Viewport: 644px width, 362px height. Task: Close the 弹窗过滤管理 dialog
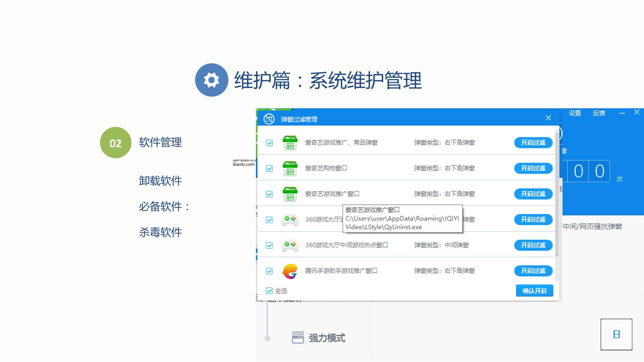coord(548,118)
